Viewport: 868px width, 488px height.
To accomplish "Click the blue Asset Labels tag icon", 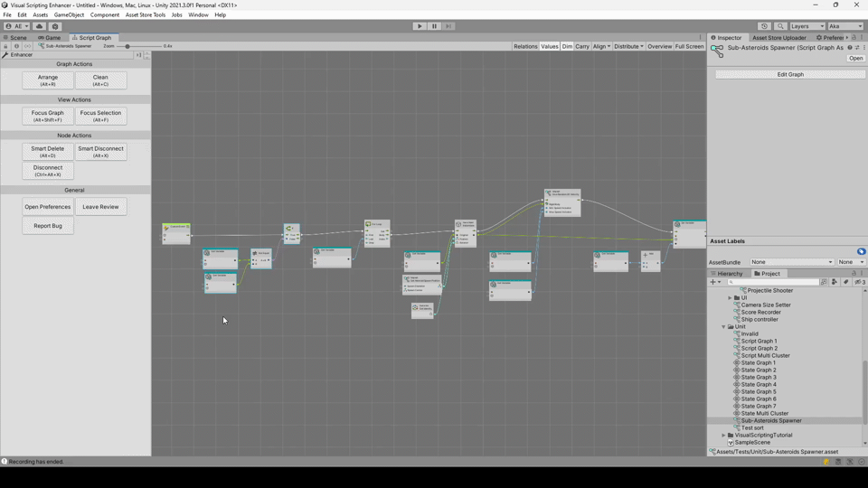I will pyautogui.click(x=861, y=251).
